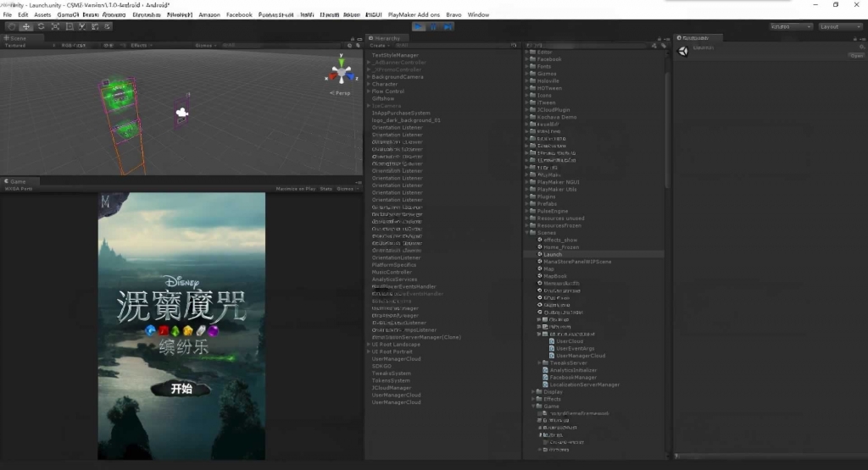Click the Project panel vertical scrollbar
This screenshot has height=470, width=868.
(668, 130)
